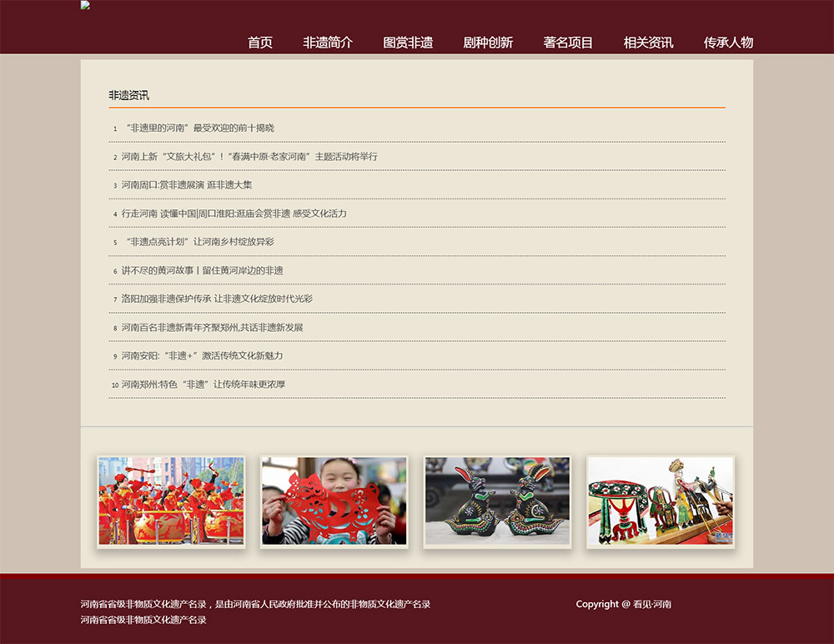The image size is (834, 644).
Task: Open "非遗点亮计划"让河南乡村绽放异彩
Action: [199, 242]
